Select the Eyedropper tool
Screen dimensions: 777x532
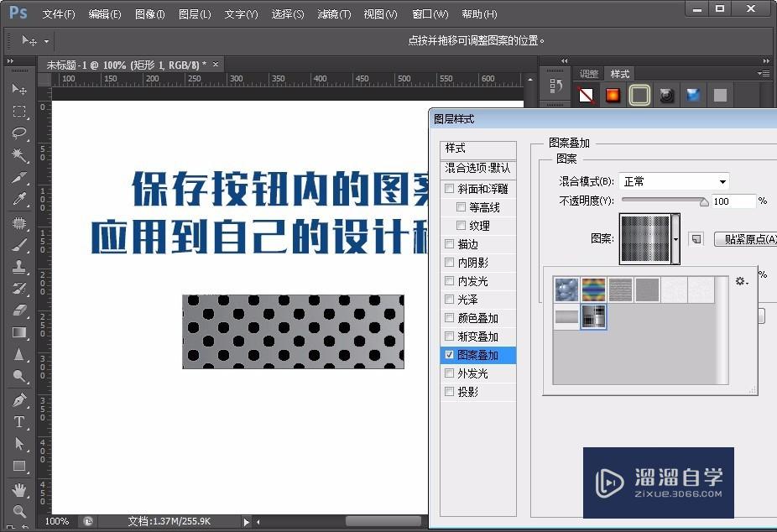(x=18, y=199)
